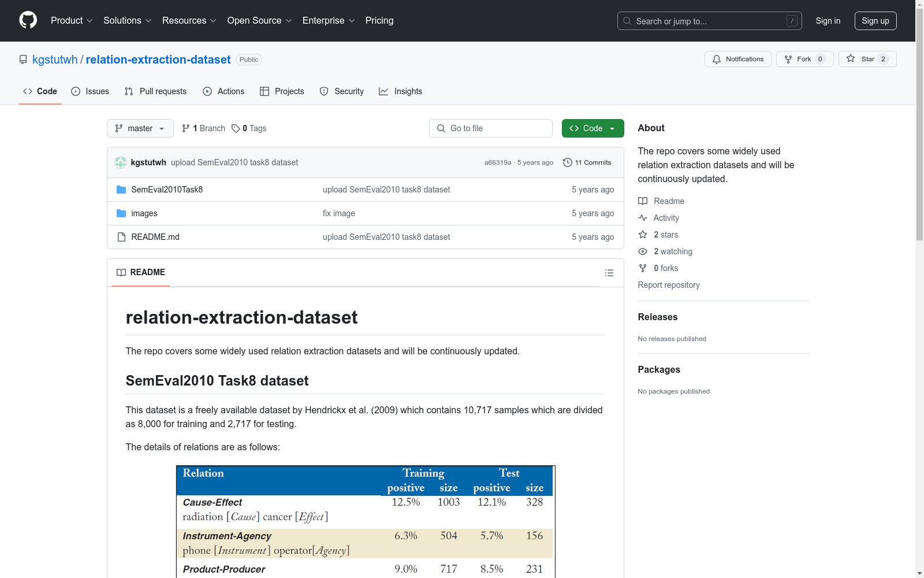
Task: Open relation-extraction-dataset repository title link
Action: (x=158, y=60)
